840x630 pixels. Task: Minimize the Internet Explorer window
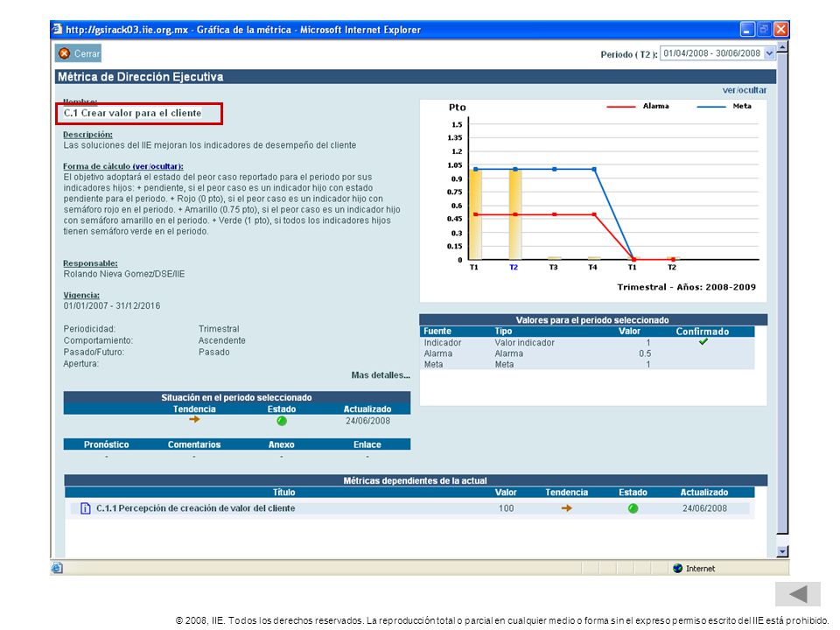[747, 29]
